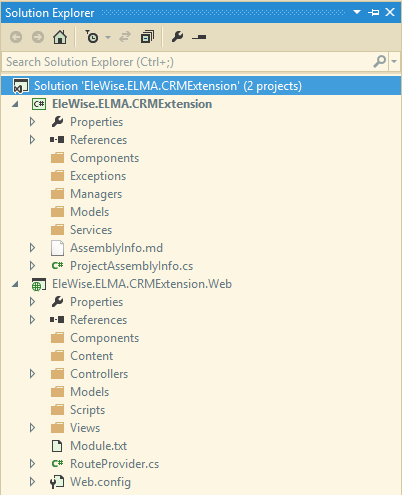Open the Window Position dropdown arrow in title bar
Viewport: 403px width, 495px height.
click(x=357, y=12)
